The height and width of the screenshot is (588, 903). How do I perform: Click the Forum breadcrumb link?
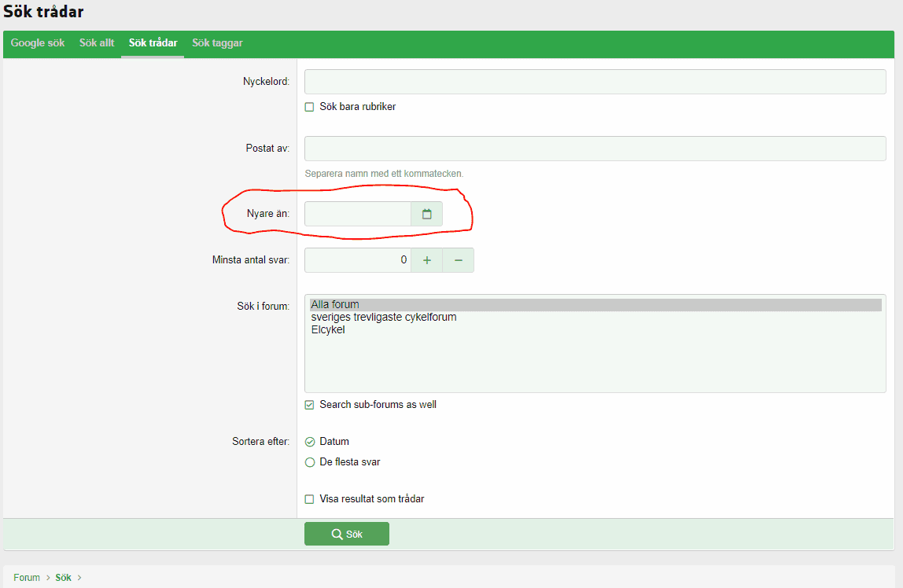(x=27, y=578)
